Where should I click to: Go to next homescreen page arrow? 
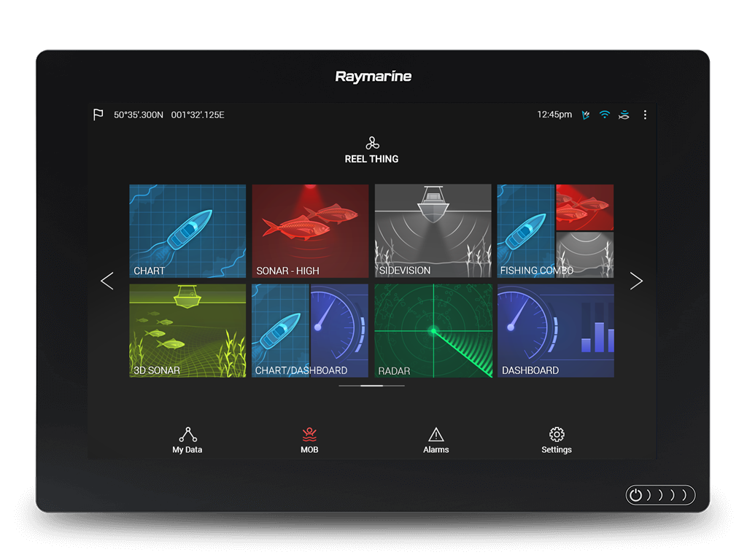[636, 281]
